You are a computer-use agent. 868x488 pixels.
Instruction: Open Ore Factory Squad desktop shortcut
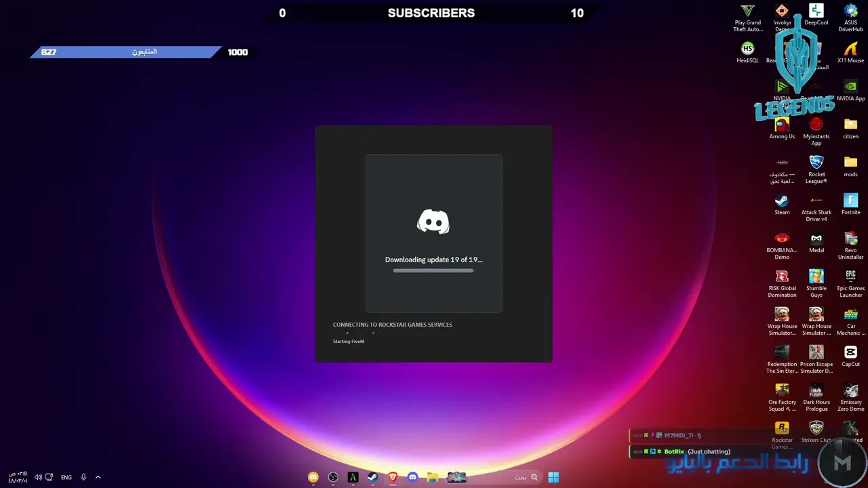pos(782,397)
